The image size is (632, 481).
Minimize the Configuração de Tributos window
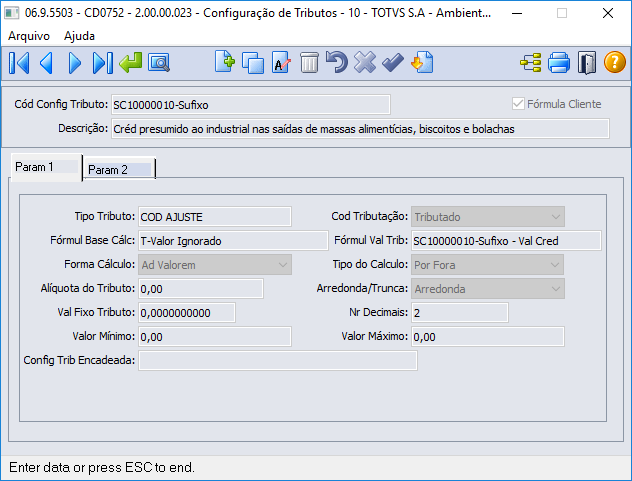[x=517, y=13]
